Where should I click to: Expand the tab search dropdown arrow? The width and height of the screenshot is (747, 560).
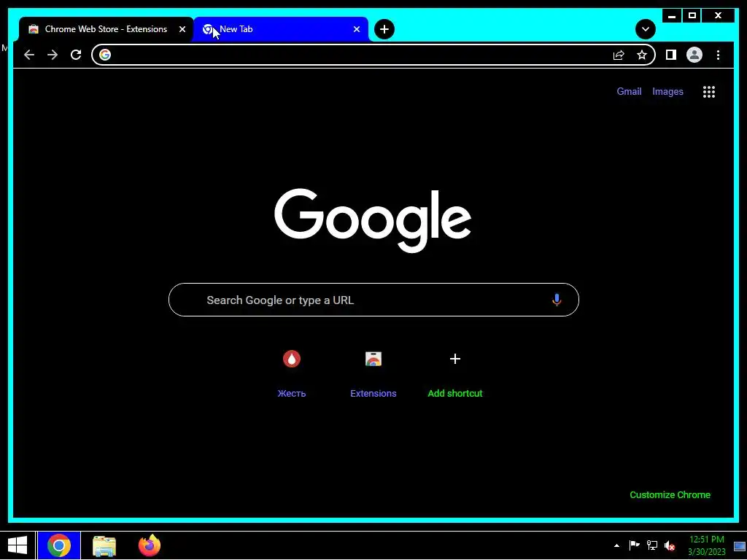click(x=645, y=29)
